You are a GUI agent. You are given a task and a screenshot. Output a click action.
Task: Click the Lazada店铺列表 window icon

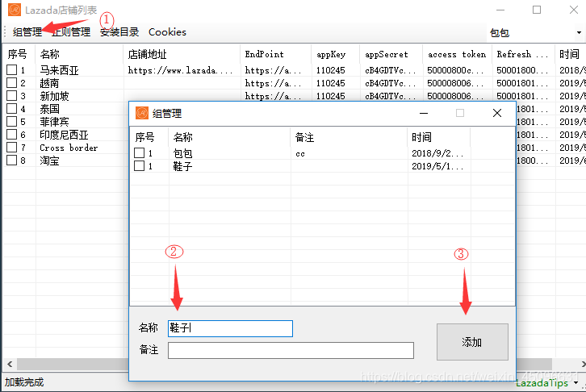[15, 10]
